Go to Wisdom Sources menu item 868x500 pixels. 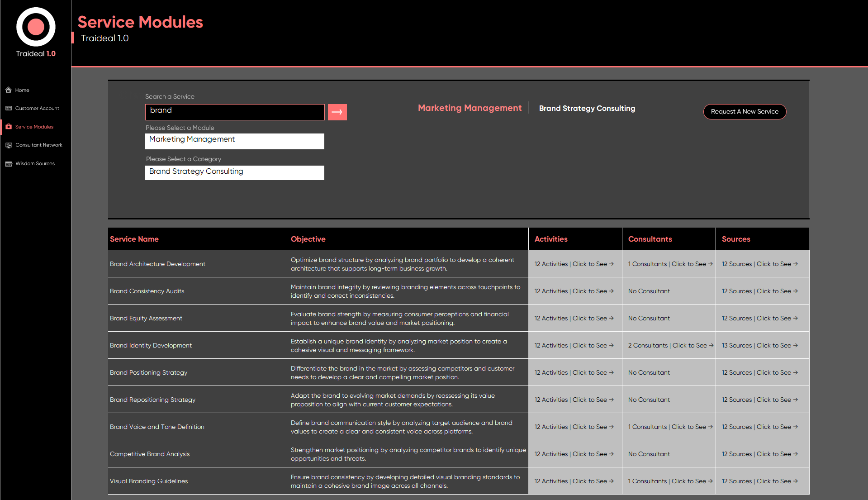(35, 164)
